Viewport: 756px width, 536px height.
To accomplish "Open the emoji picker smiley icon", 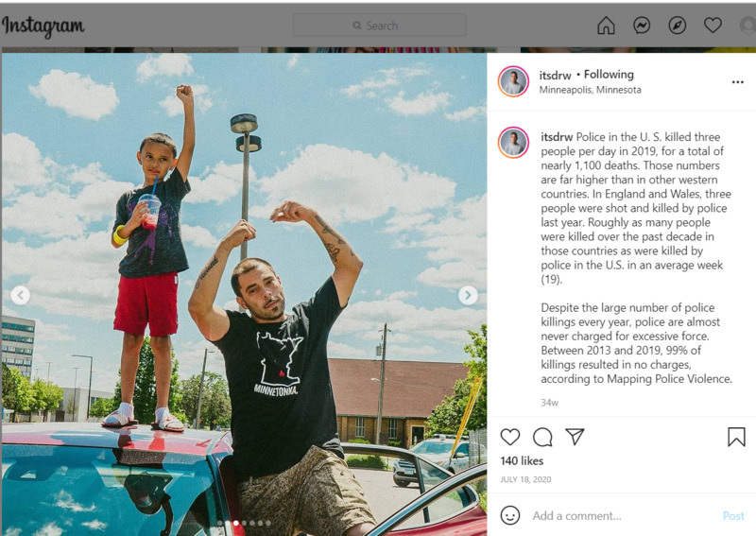I will pyautogui.click(x=509, y=515).
